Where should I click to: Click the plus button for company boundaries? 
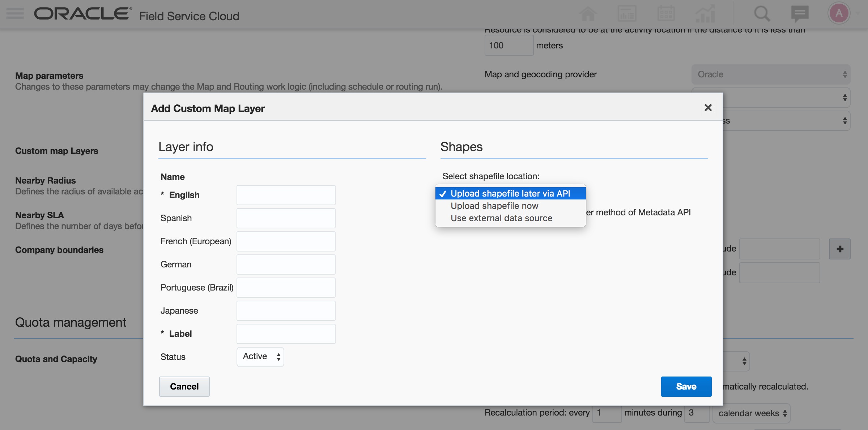pyautogui.click(x=839, y=249)
